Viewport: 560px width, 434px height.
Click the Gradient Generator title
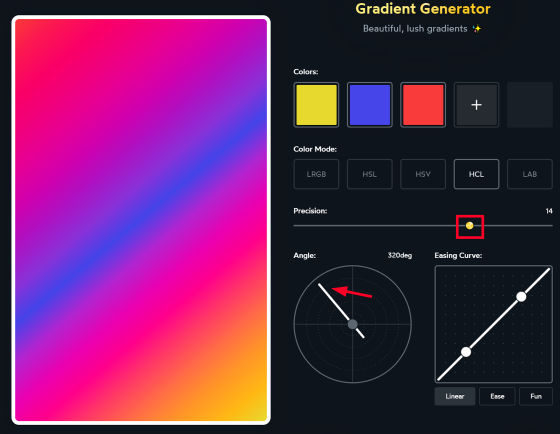click(423, 9)
